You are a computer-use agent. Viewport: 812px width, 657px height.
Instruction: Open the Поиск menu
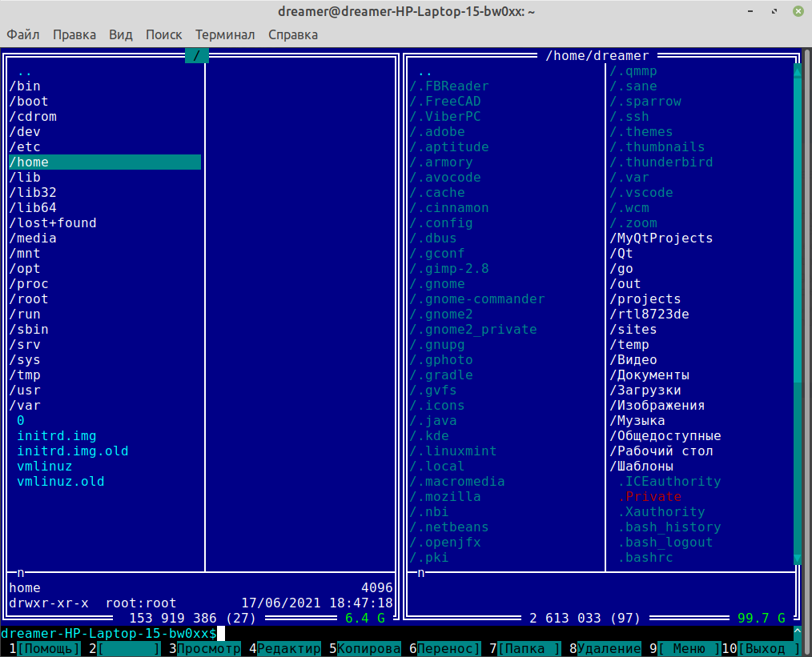163,34
